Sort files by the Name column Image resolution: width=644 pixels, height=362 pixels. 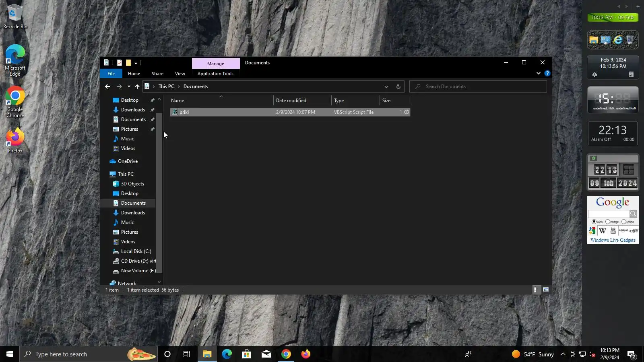221,101
